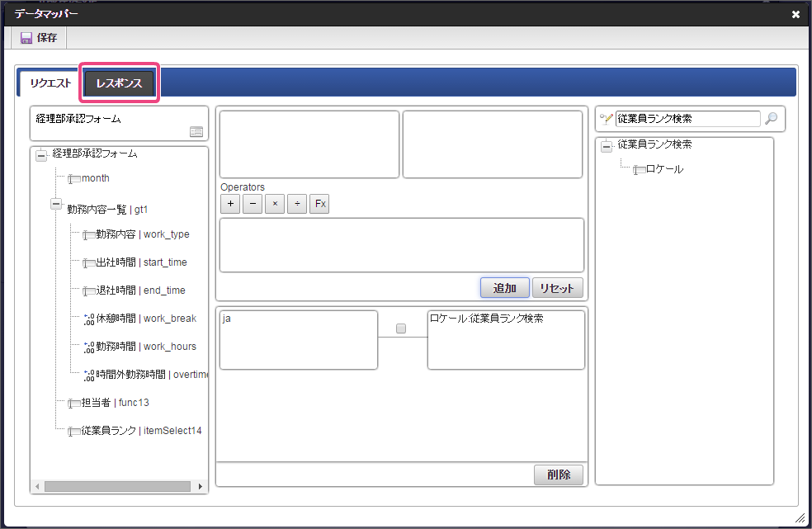Click the divide operator button

click(297, 204)
